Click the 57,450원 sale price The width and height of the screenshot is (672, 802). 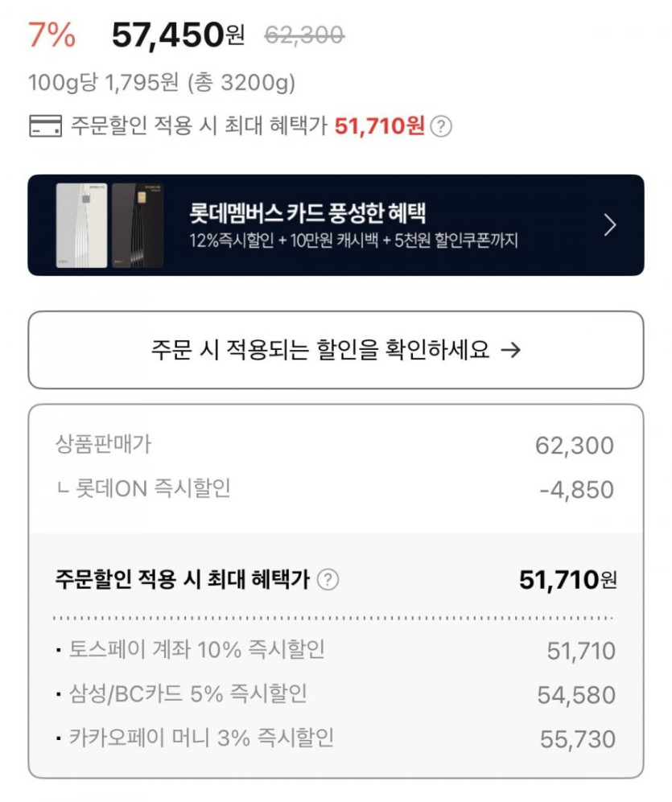click(x=177, y=35)
